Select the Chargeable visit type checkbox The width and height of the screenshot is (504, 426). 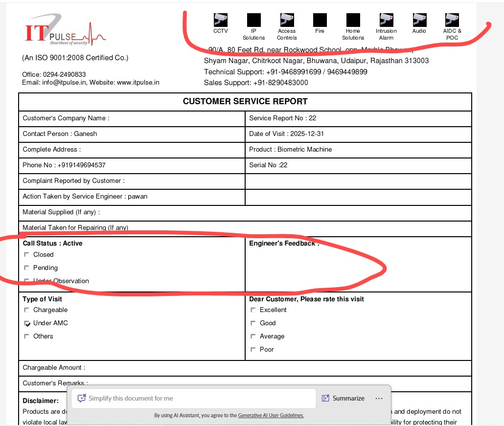26,310
